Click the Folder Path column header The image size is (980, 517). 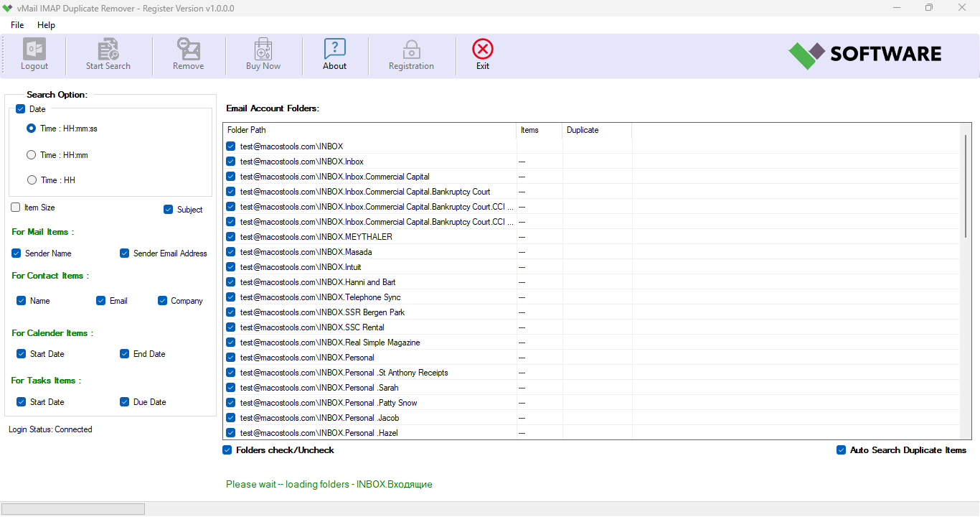pyautogui.click(x=370, y=131)
